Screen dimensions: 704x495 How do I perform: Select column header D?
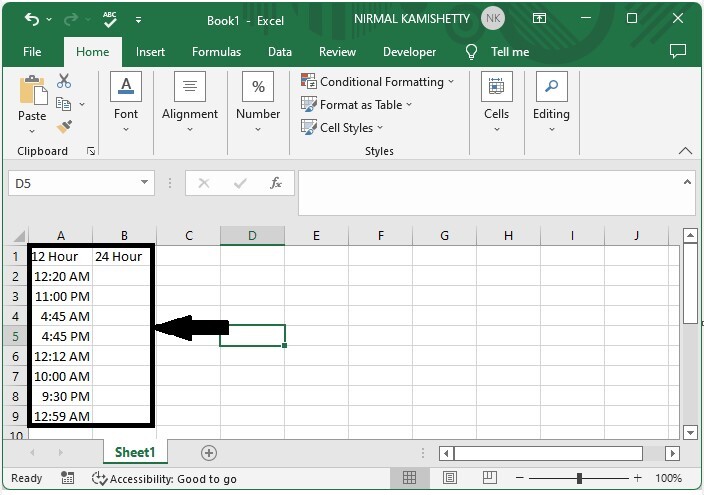[x=252, y=236]
